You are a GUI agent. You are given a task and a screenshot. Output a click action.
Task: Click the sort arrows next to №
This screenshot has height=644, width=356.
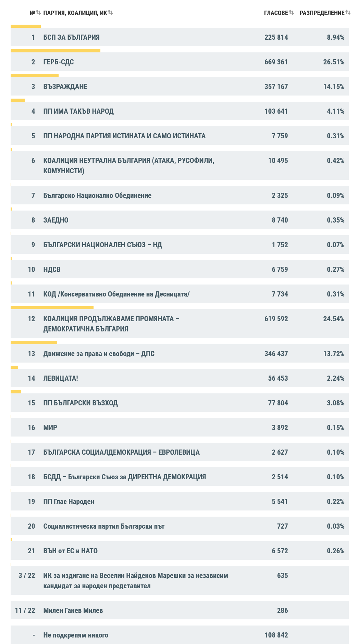click(38, 13)
